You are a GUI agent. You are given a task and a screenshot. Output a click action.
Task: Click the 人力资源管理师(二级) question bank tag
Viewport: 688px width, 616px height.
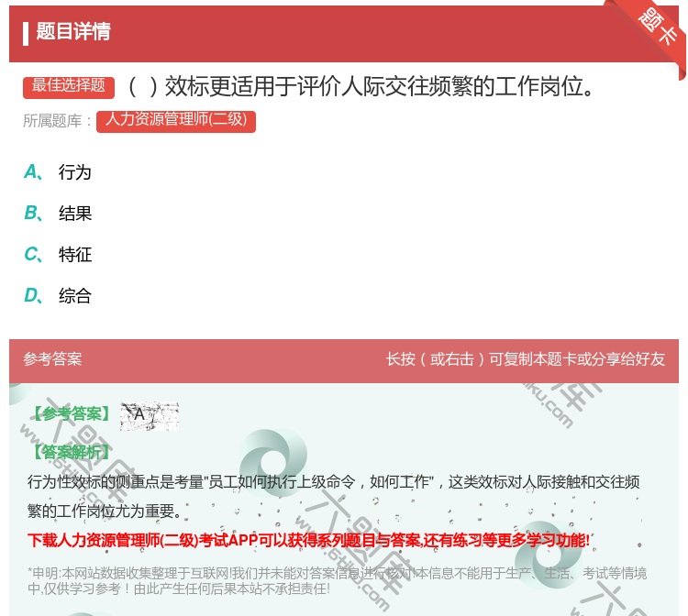click(176, 121)
